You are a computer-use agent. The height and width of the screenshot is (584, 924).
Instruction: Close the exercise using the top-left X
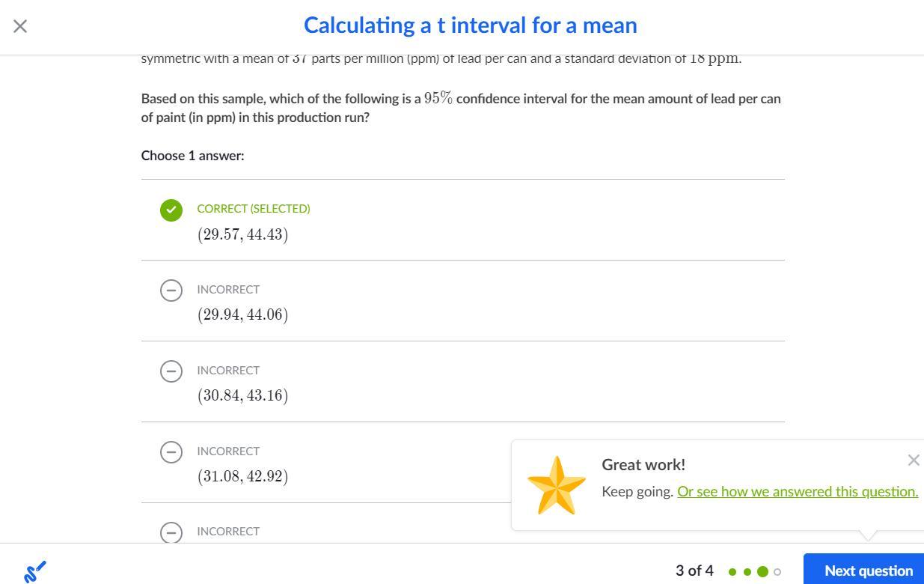20,26
